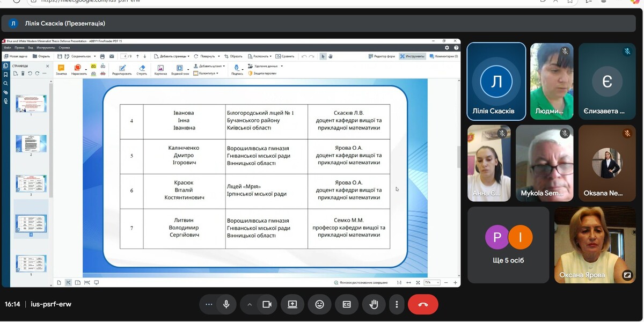This screenshot has height=322, width=644.
Task: Open the search magnifier sidebar icon
Action: [x=5, y=84]
